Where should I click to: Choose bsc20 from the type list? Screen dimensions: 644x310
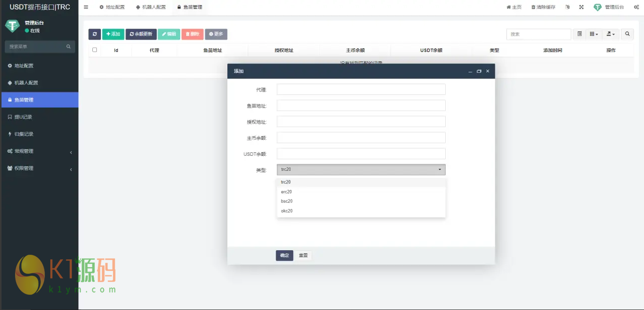(x=361, y=201)
